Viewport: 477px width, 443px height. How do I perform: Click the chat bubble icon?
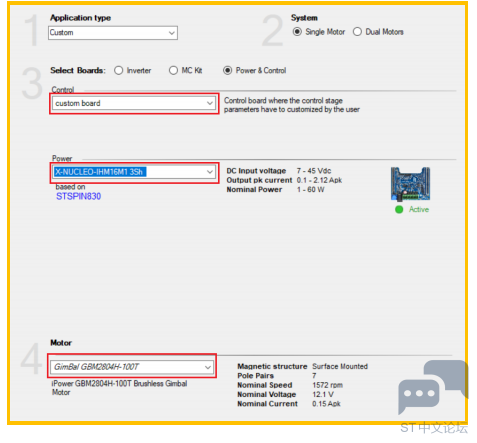433,387
